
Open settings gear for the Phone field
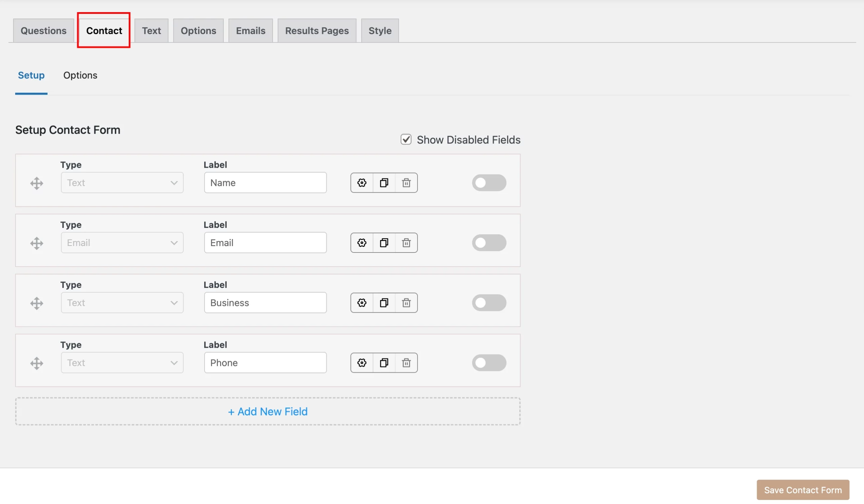[362, 363]
